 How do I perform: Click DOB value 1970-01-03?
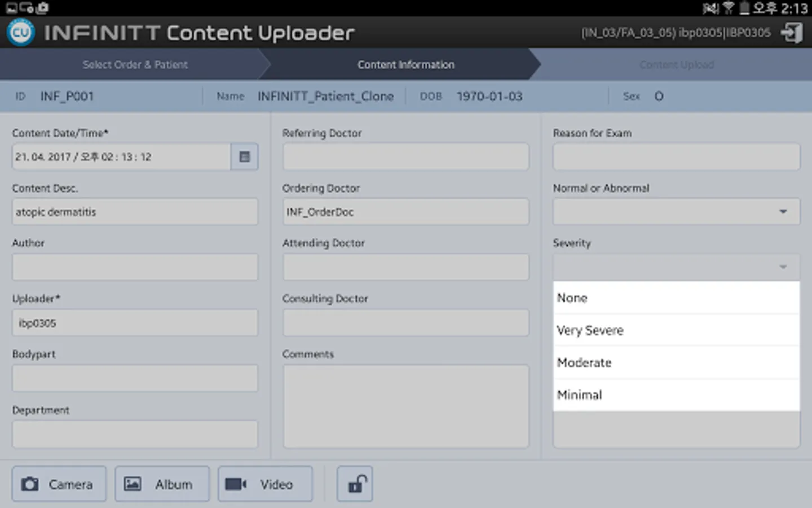(489, 97)
